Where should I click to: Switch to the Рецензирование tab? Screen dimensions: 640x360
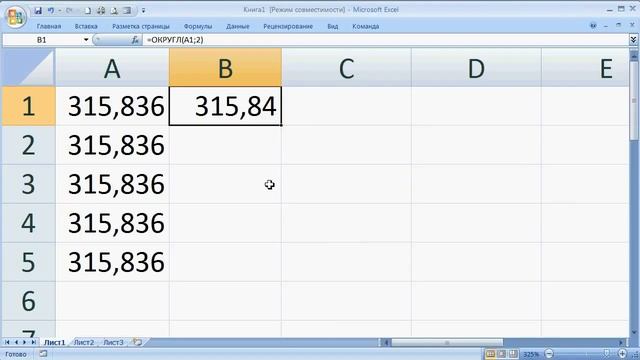click(x=288, y=26)
